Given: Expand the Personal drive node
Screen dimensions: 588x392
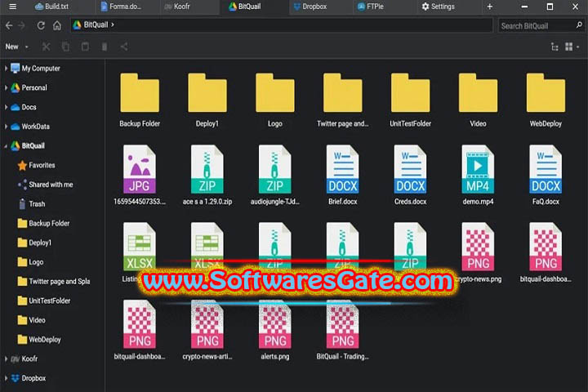Looking at the screenshot, I should [6, 87].
